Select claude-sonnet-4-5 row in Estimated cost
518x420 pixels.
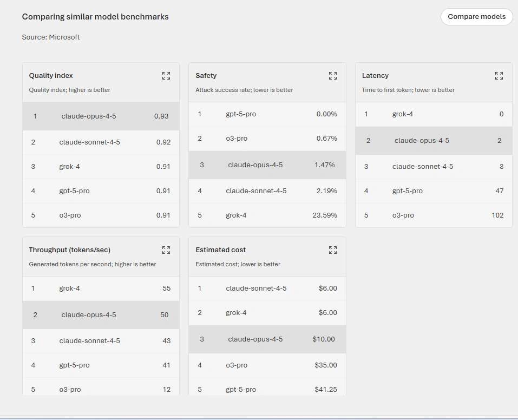[267, 288]
